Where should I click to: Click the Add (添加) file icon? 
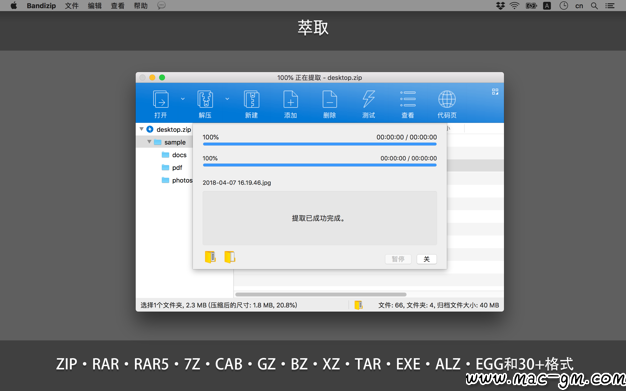click(x=290, y=103)
